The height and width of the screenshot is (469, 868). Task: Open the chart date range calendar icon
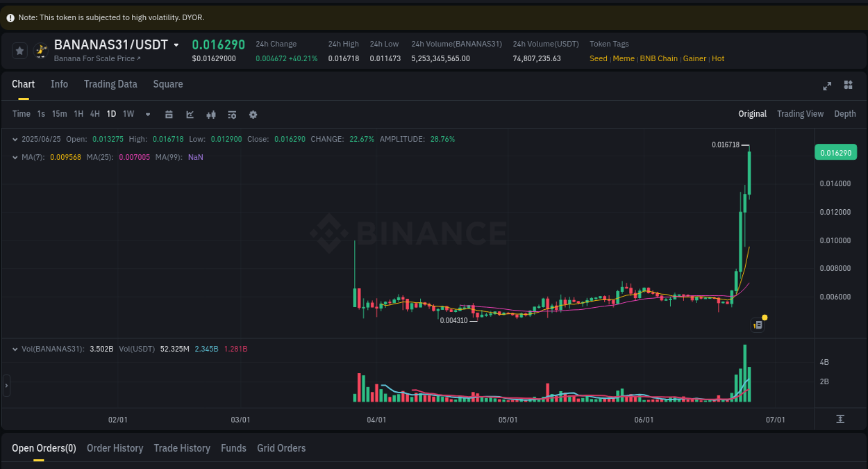[169, 114]
